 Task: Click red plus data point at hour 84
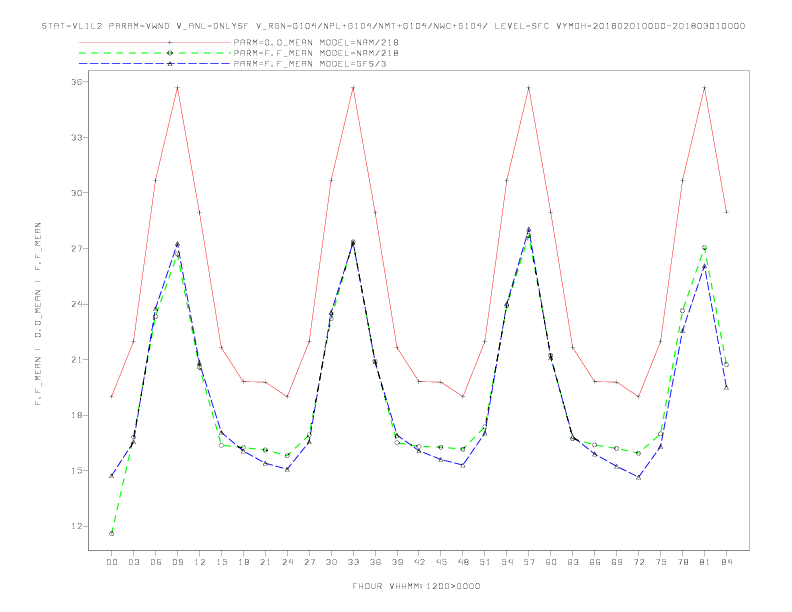click(726, 212)
